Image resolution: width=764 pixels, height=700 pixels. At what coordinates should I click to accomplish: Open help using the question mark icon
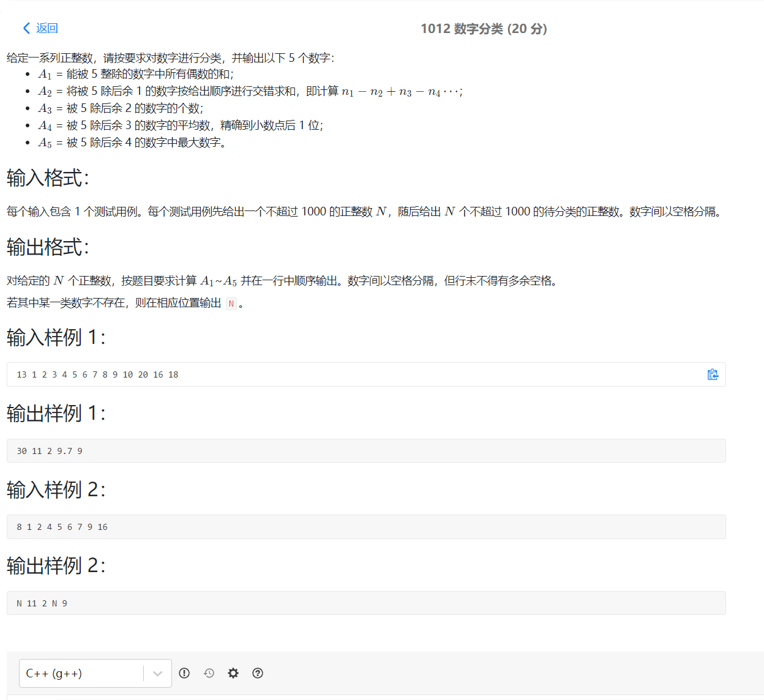point(258,673)
